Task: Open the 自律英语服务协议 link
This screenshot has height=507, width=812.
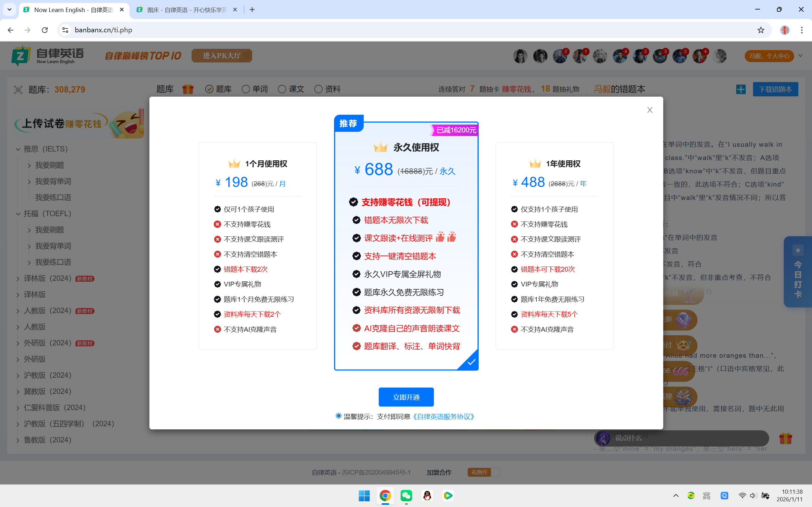Action: pos(443,416)
